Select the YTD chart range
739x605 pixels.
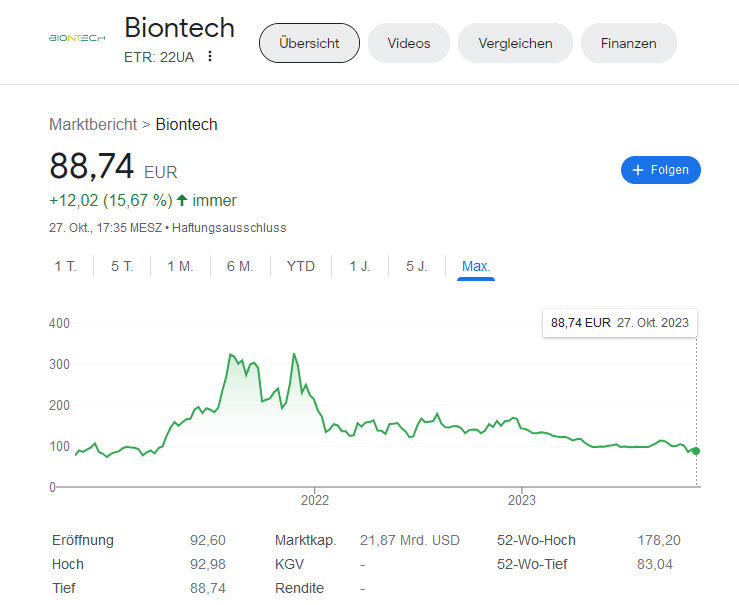[301, 266]
